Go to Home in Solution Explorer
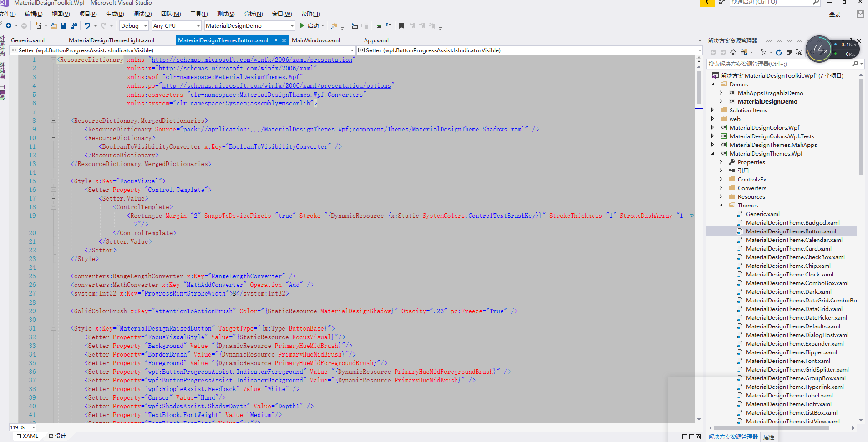This screenshot has width=868, height=442. click(733, 52)
